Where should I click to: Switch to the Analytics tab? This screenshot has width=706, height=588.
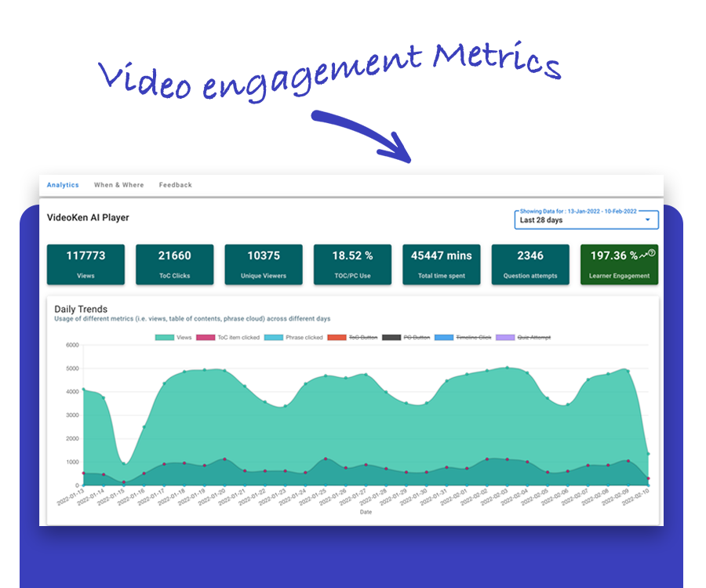point(63,185)
